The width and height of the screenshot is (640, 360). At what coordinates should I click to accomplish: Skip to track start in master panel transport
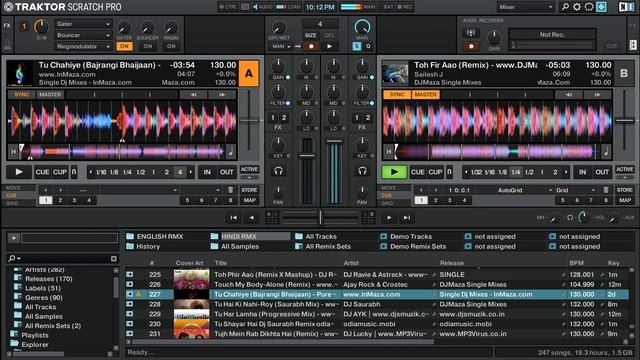233,218
